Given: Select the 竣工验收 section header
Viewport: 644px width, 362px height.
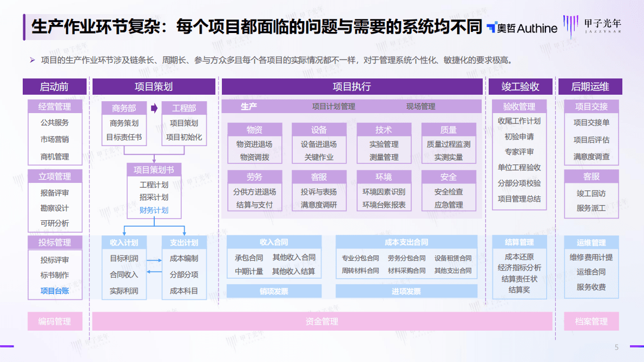Looking at the screenshot, I should tap(520, 86).
